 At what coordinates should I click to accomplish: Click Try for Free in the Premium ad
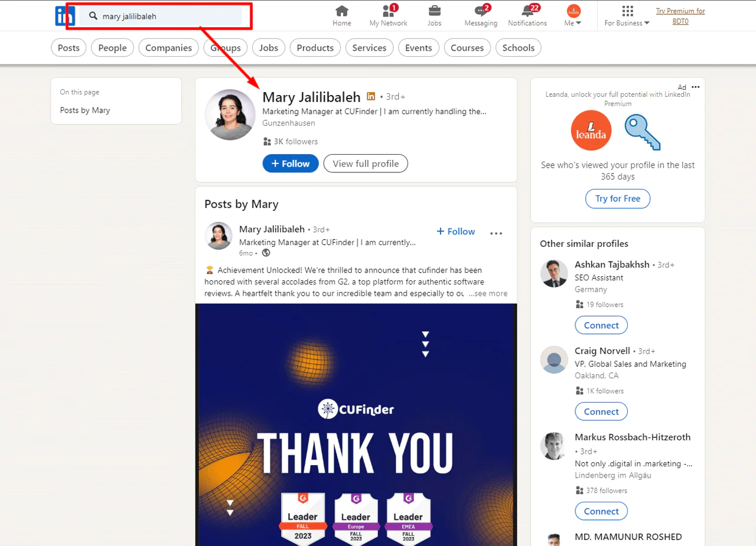point(617,198)
